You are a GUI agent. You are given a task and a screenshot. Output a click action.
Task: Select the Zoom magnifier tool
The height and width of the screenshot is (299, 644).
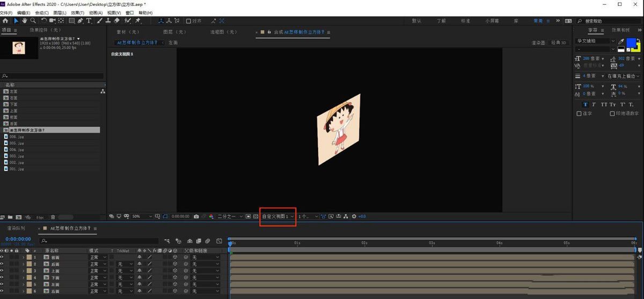click(x=33, y=21)
